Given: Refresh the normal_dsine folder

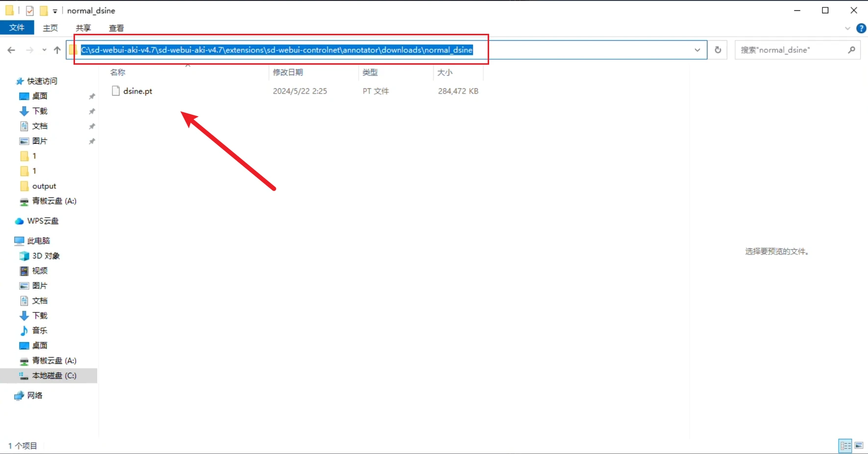Looking at the screenshot, I should 718,50.
